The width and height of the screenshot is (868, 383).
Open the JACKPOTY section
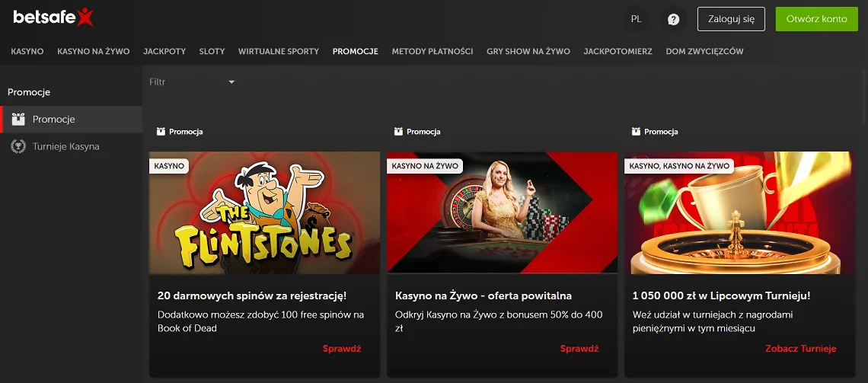(x=164, y=52)
